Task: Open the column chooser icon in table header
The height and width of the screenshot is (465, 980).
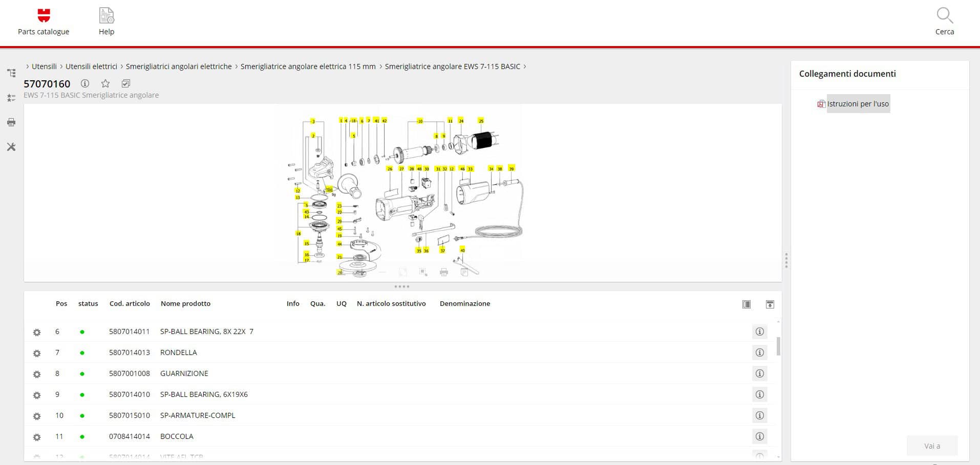Action: [x=747, y=304]
